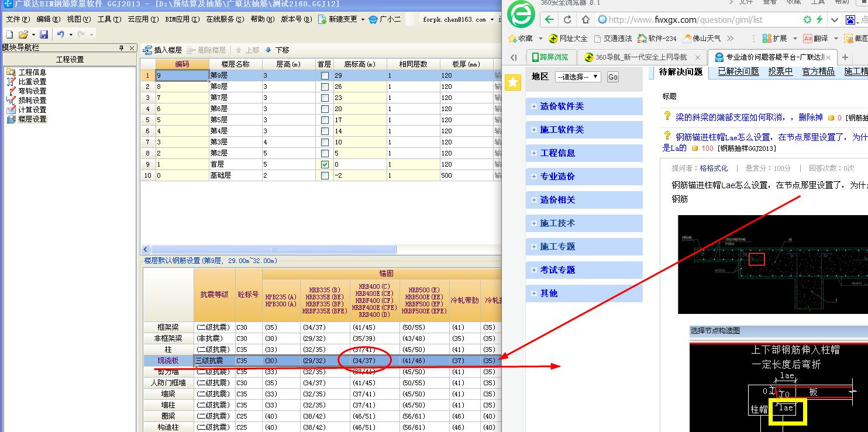The height and width of the screenshot is (432, 868).
Task: Click the 收藏 star bookmark icon
Action: (x=512, y=39)
